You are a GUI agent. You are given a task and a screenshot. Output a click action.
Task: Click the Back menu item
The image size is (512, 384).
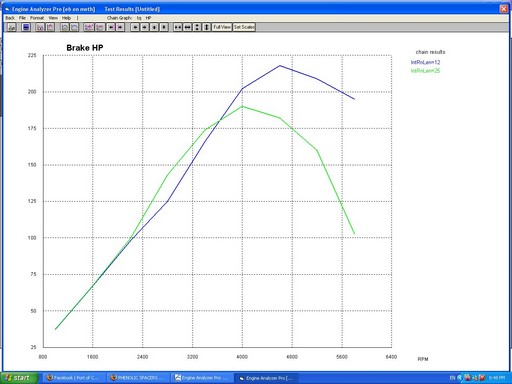10,18
